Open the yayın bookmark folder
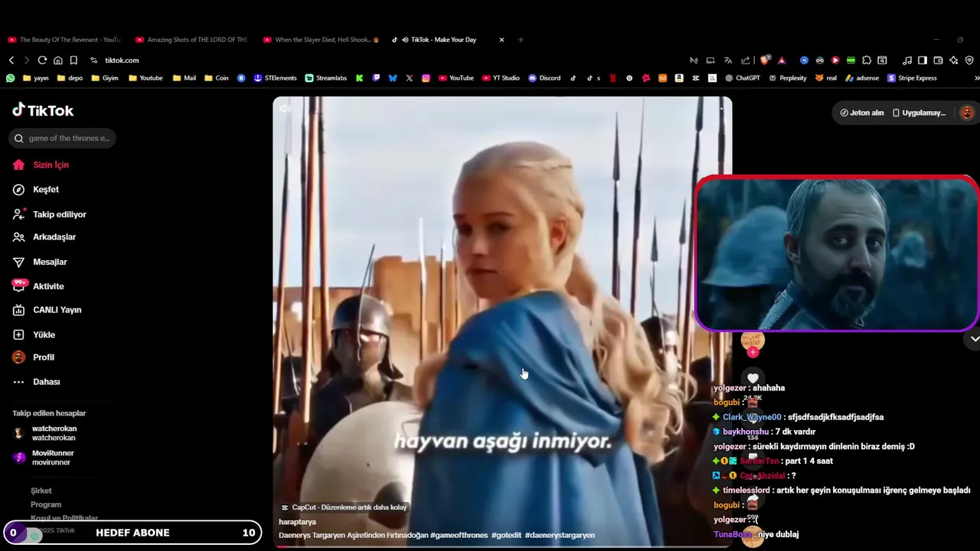 36,78
